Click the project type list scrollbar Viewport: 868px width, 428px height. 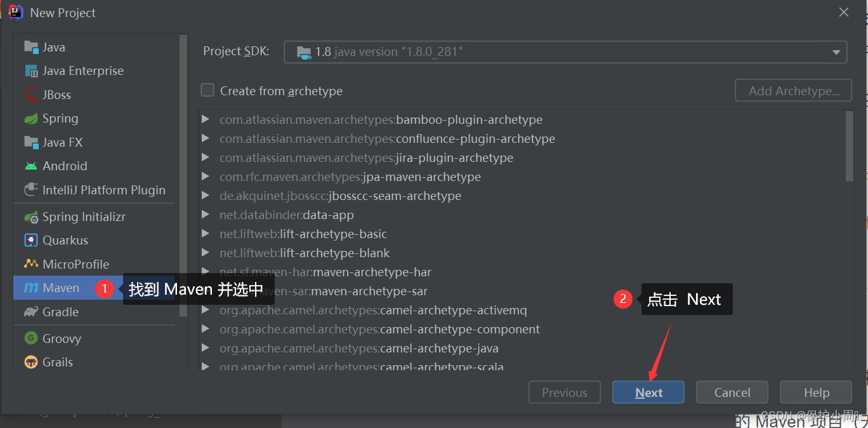pyautogui.click(x=183, y=176)
